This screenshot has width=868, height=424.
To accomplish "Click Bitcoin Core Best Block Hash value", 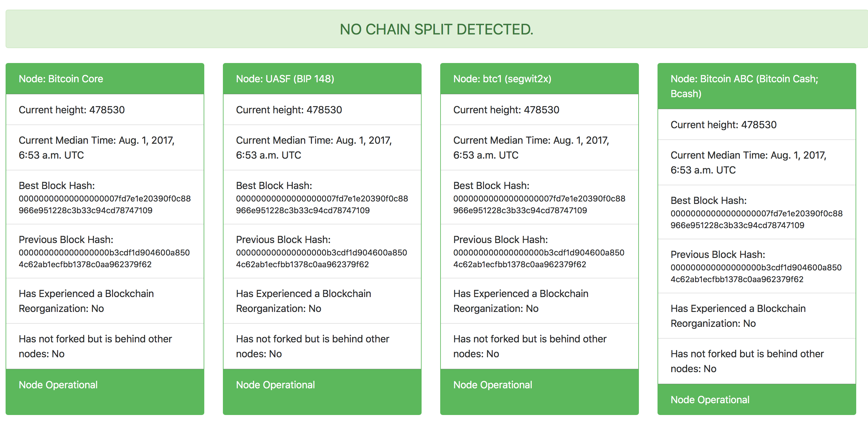I will (x=105, y=205).
